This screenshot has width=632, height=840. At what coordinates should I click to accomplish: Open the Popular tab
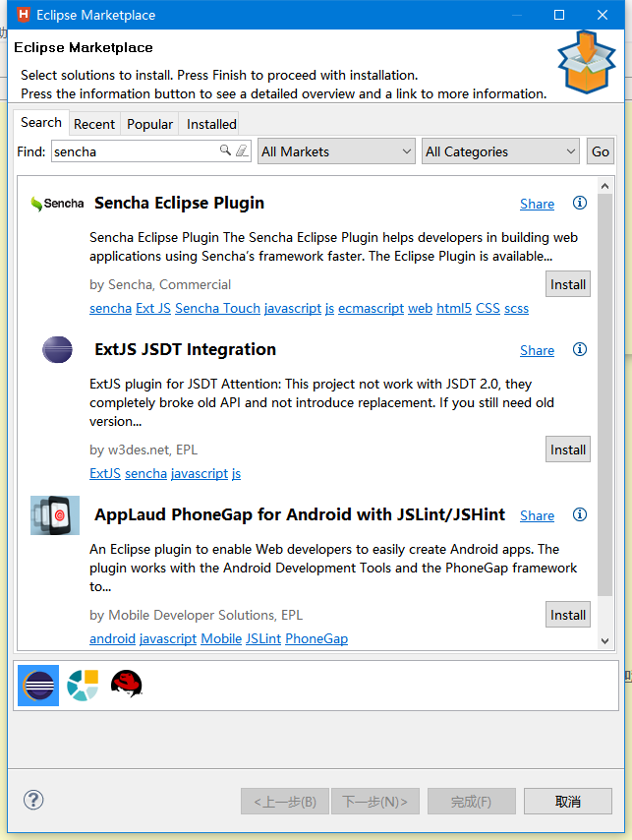(x=149, y=124)
